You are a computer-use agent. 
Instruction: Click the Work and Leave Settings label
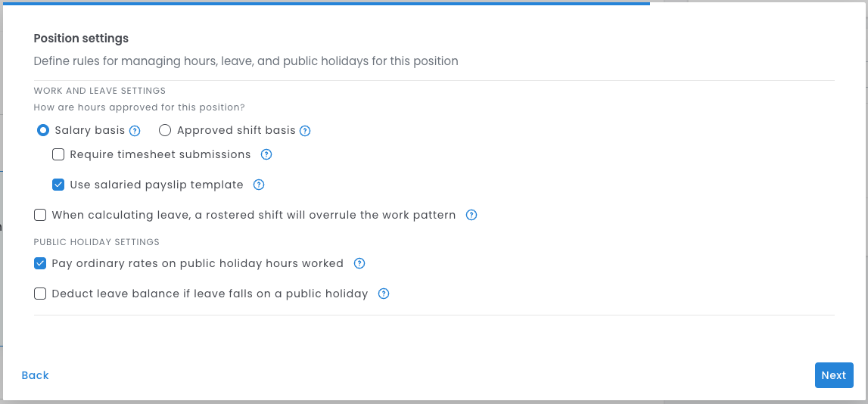100,91
